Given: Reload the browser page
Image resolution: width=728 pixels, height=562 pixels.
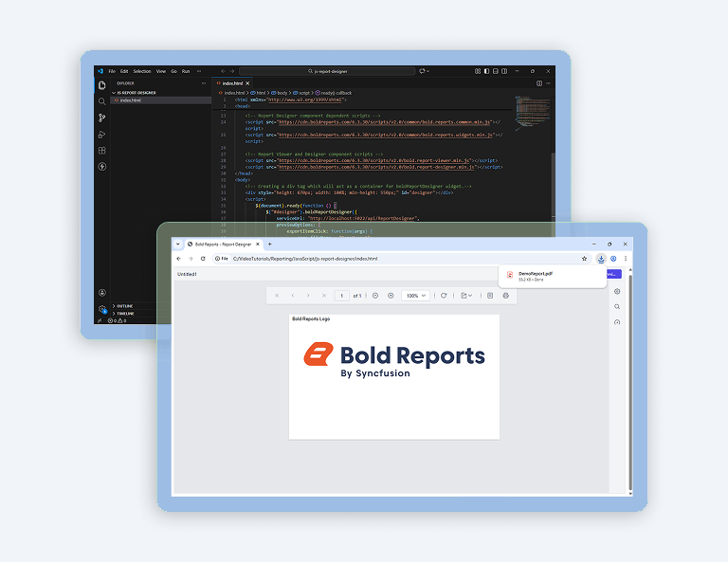Looking at the screenshot, I should click(203, 259).
